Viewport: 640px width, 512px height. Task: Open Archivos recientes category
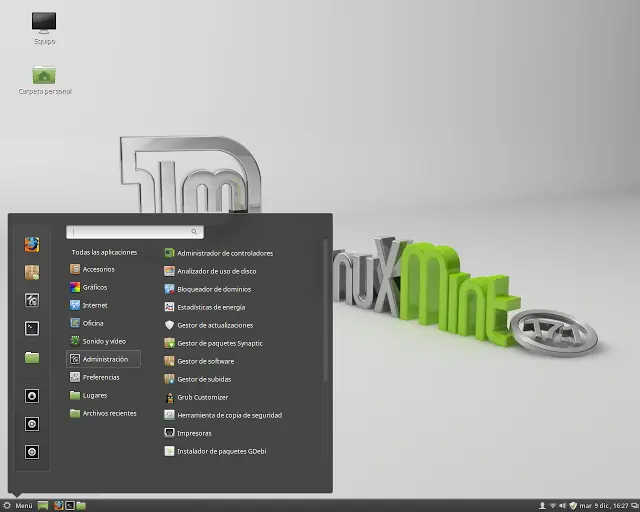click(x=103, y=413)
